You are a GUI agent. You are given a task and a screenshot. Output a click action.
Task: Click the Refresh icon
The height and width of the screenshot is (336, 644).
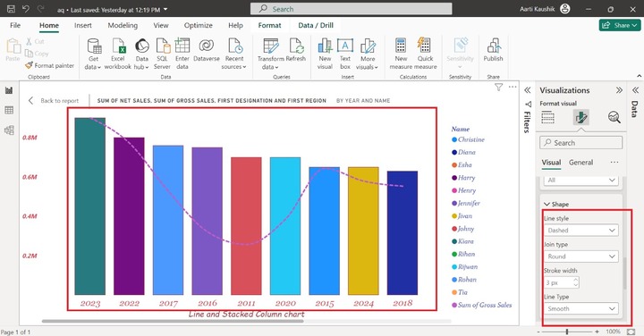tap(296, 50)
